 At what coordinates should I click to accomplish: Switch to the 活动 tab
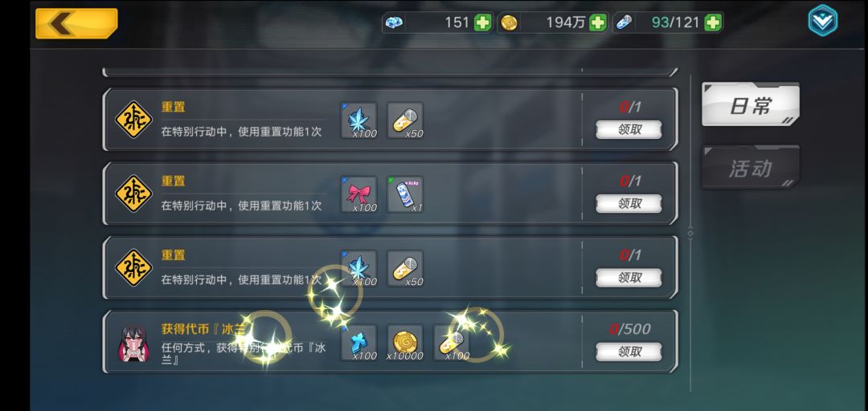click(x=750, y=168)
